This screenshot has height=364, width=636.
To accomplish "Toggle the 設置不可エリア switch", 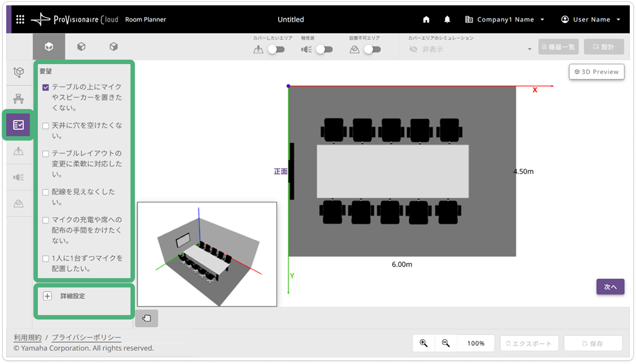I will pos(372,49).
